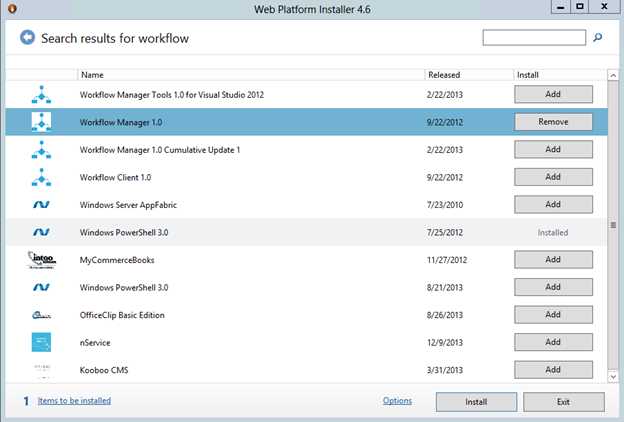Click release date 8/26/2013
The image size is (624, 422).
pyautogui.click(x=445, y=315)
